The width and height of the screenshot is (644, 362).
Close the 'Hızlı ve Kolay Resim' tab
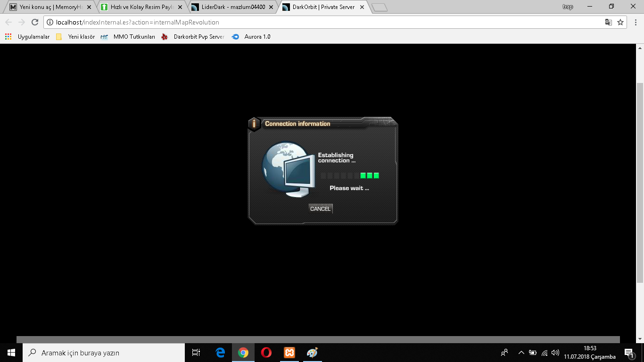(x=180, y=7)
